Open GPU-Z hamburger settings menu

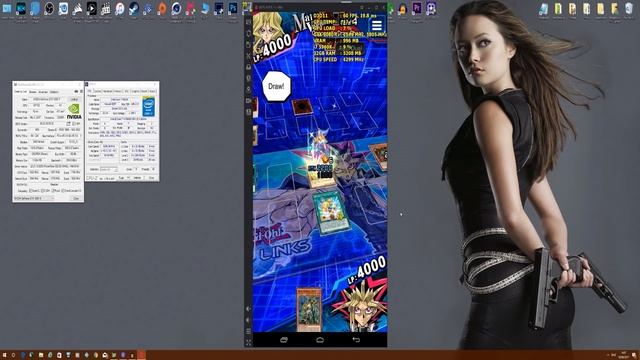[x=81, y=91]
